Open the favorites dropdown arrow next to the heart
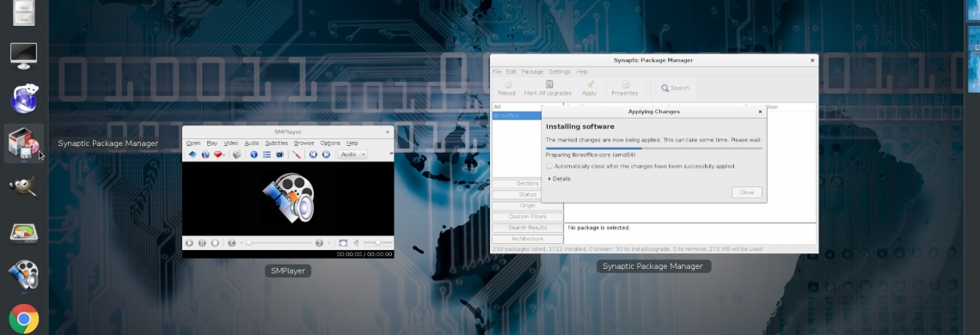This screenshot has height=335, width=980. click(x=224, y=155)
